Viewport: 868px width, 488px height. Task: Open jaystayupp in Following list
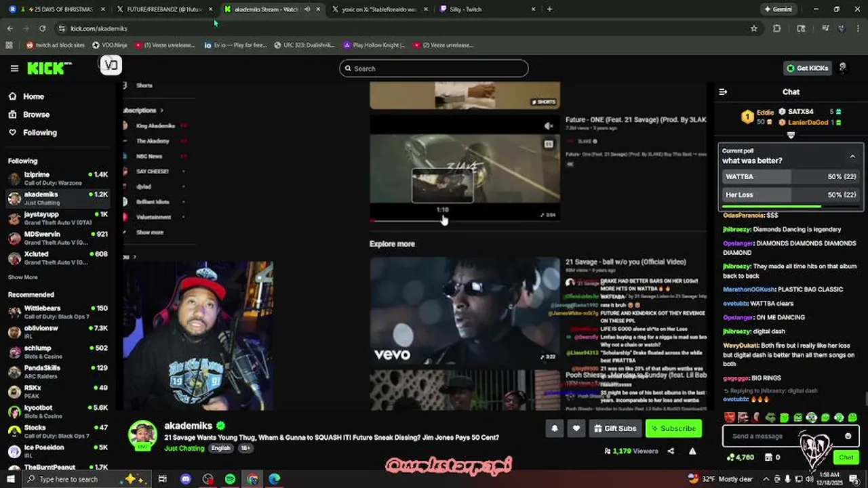coord(58,218)
